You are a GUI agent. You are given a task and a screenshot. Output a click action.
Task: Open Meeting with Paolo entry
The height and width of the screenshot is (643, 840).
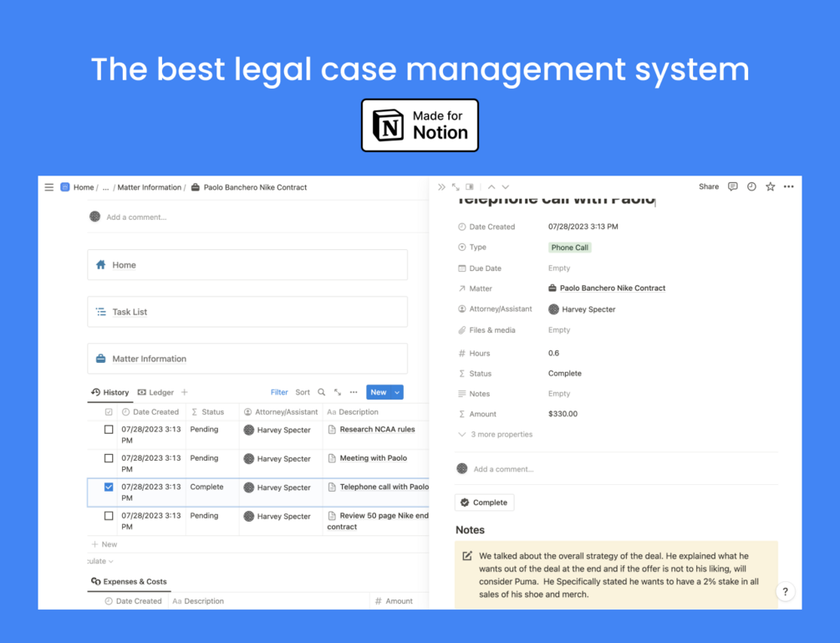click(x=374, y=458)
